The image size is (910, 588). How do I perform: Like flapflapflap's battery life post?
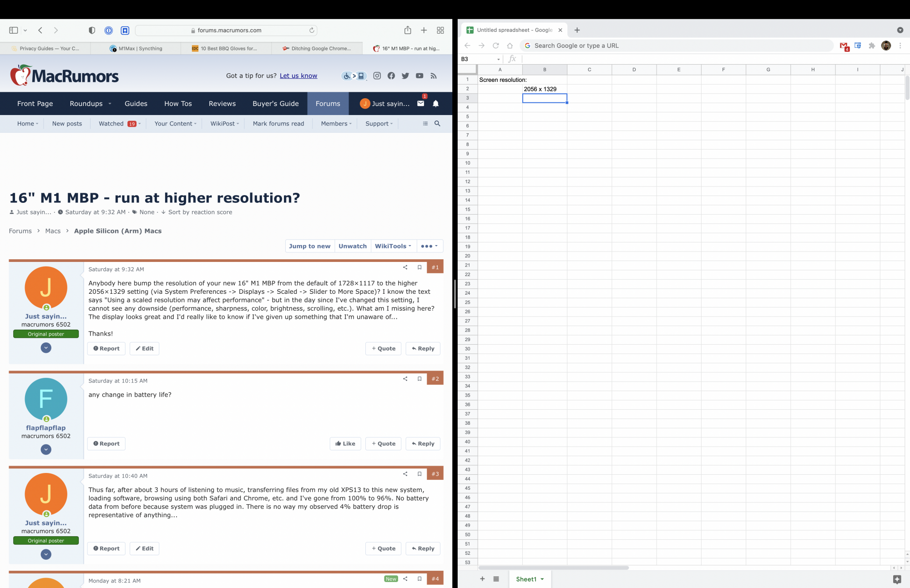[x=345, y=444]
